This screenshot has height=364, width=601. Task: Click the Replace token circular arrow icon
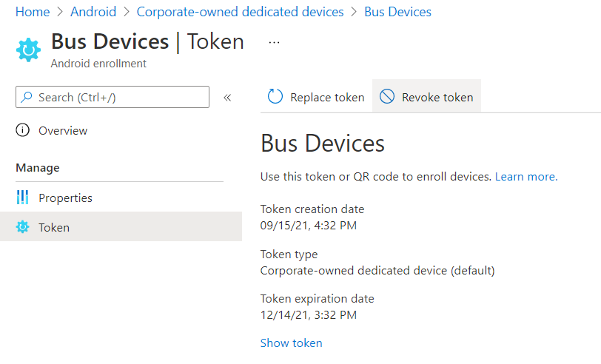(x=275, y=97)
